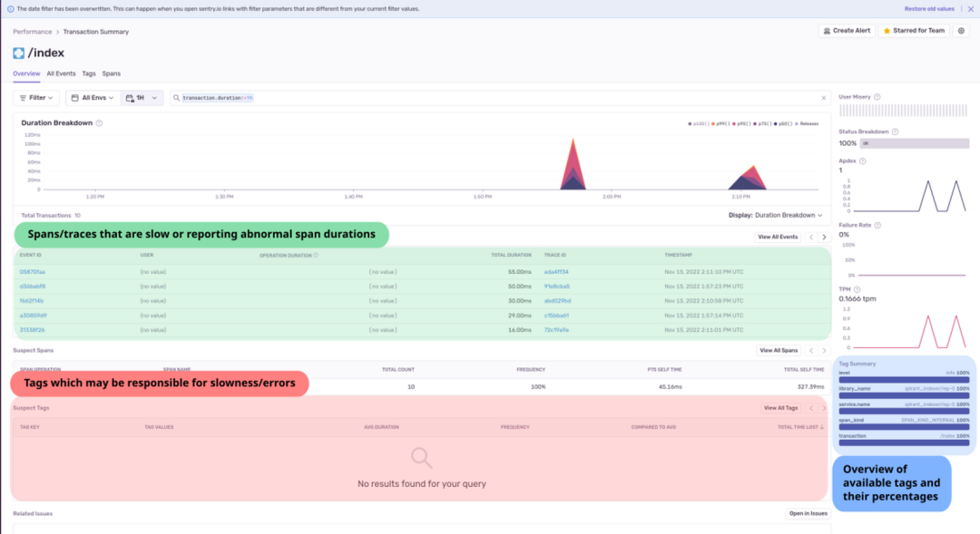Viewport: 980px width, 534px height.
Task: Open the Operation Duration column help icon
Action: [x=316, y=256]
